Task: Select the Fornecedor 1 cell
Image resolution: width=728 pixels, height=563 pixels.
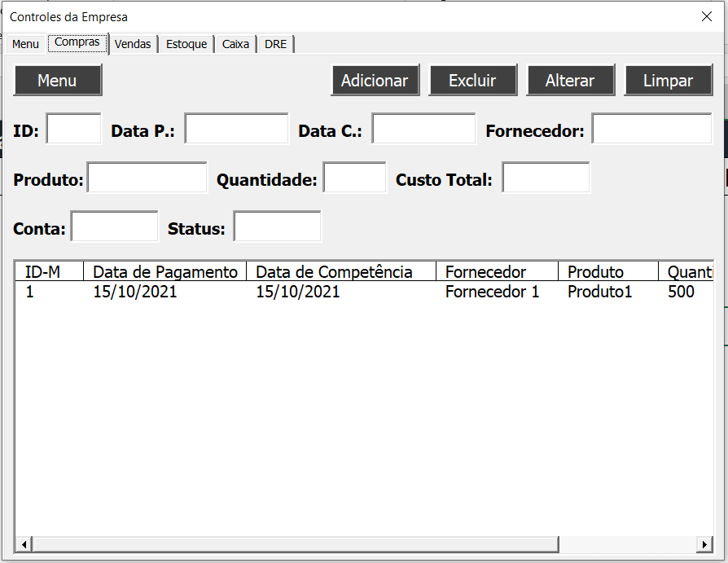Action: 492,292
